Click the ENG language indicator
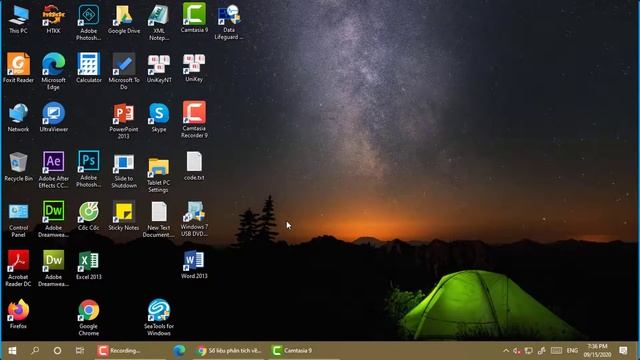 tap(573, 351)
